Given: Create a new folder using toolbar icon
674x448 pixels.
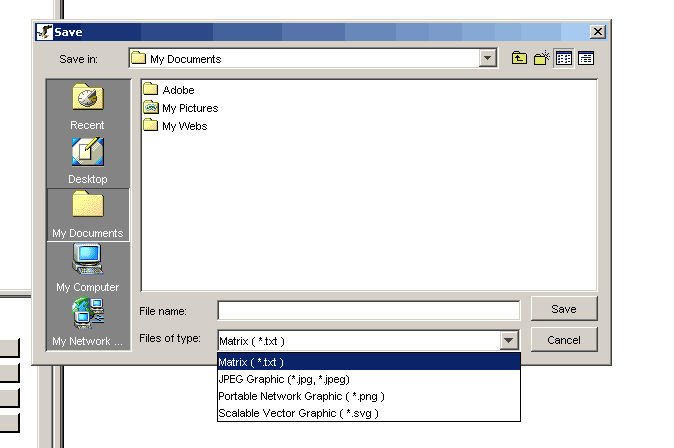Looking at the screenshot, I should pyautogui.click(x=542, y=58).
